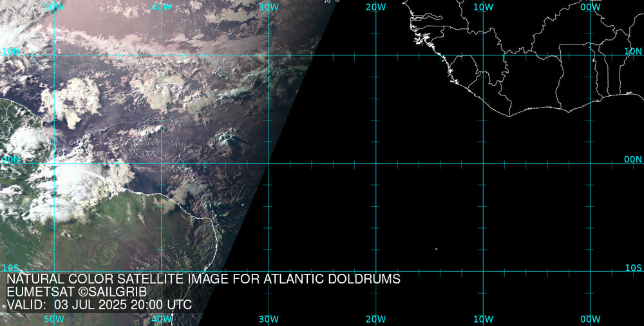Viewport: 644px width, 326px height.
Task: Pick the 10S latitude label on the right side
Action: (x=633, y=268)
